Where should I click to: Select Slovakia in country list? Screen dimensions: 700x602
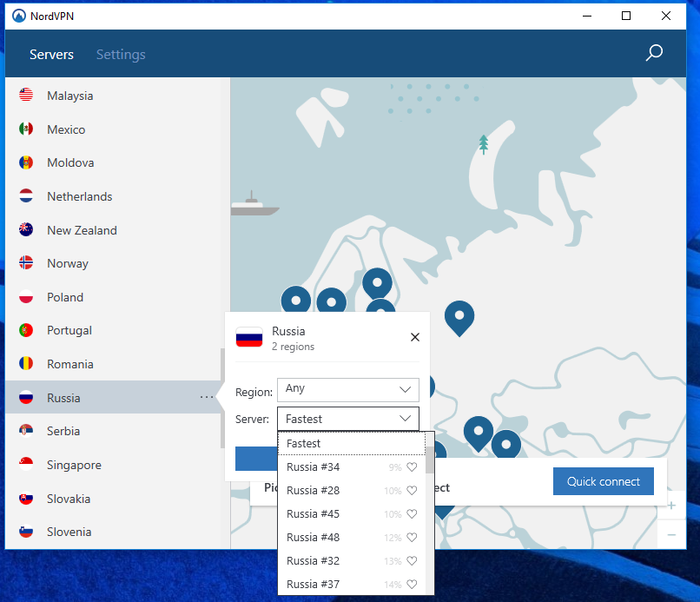[114, 499]
